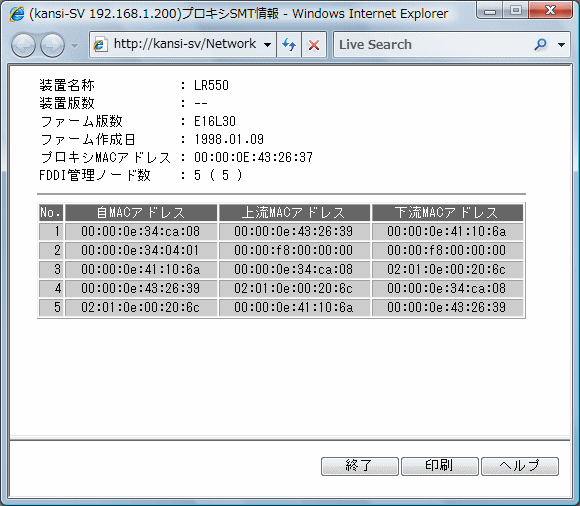Click the ファーム版数 label
The width and height of the screenshot is (580, 506).
81,121
